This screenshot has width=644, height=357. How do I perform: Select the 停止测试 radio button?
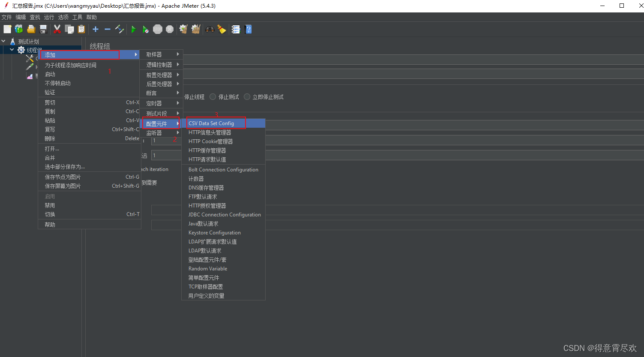tap(213, 97)
